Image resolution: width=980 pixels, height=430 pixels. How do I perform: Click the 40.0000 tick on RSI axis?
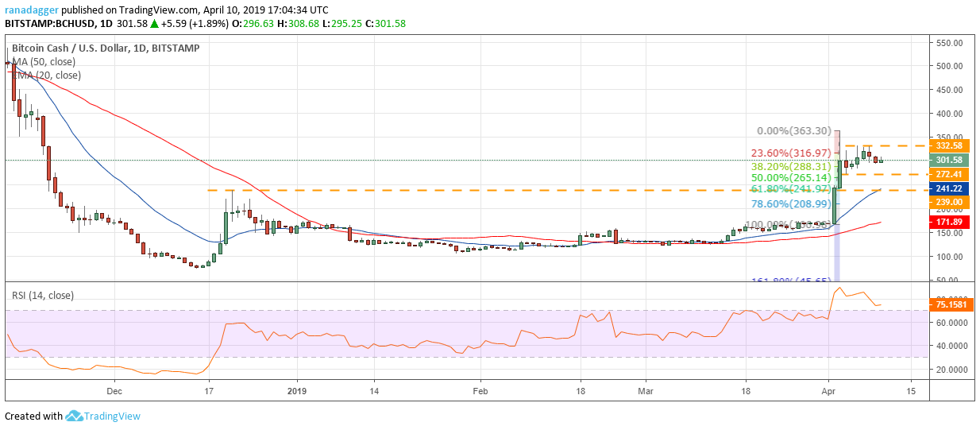click(951, 346)
